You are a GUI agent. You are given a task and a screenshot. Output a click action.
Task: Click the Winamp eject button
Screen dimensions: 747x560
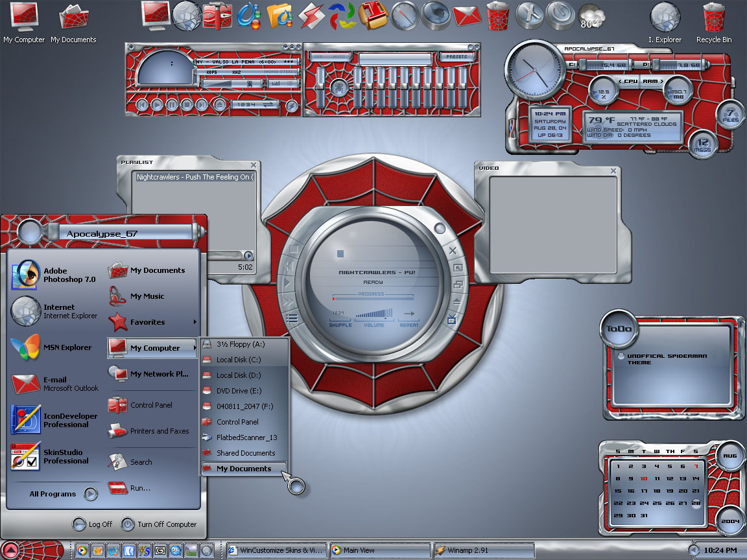(220, 104)
